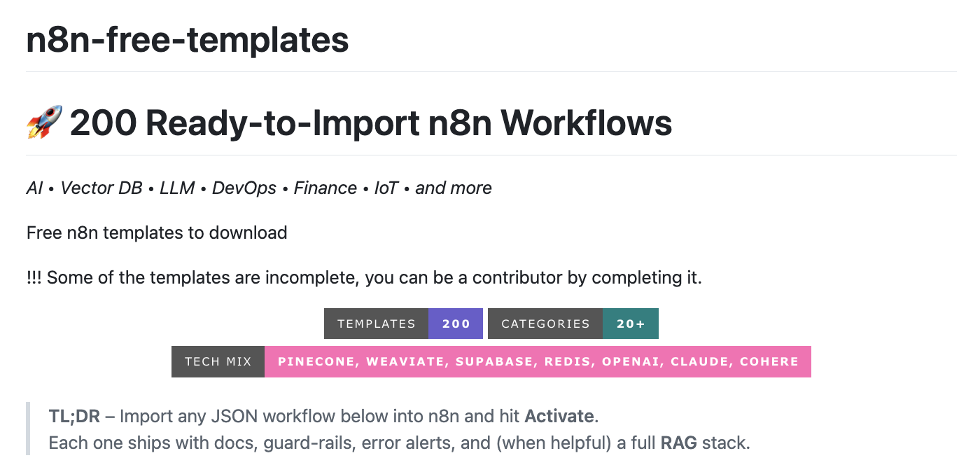The width and height of the screenshot is (980, 472).
Task: Click the gray blockquote vertical bar
Action: 29,429
